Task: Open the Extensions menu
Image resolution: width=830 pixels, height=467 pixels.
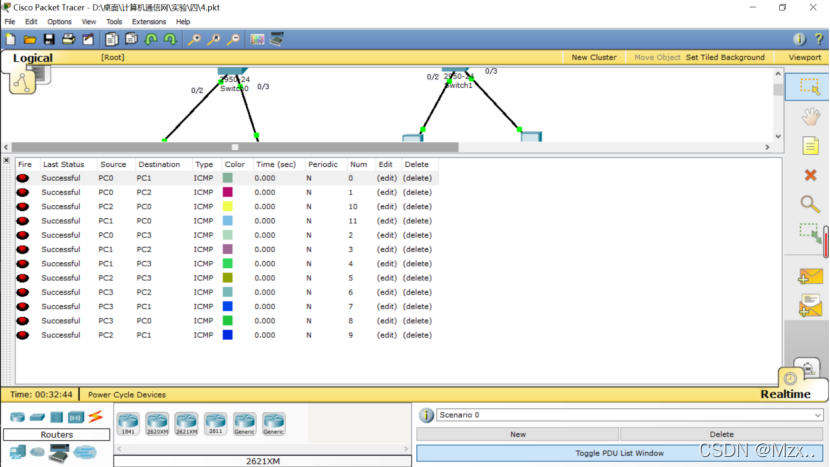Action: (149, 21)
